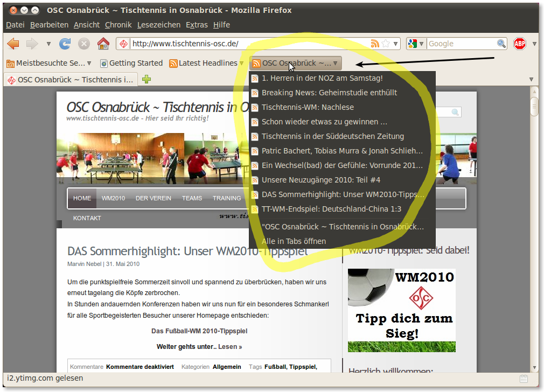Click the TRAINING navigation link
Image resolution: width=544 pixels, height=392 pixels.
(x=227, y=199)
